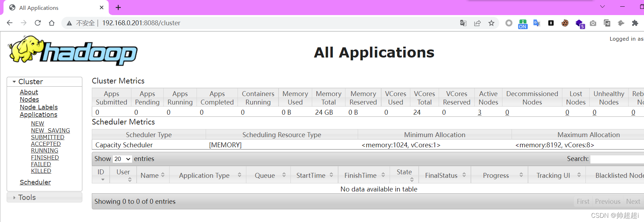Viewport: 644px width, 222px height.
Task: Filter applications by NEW_SAVING state
Action: click(50, 130)
